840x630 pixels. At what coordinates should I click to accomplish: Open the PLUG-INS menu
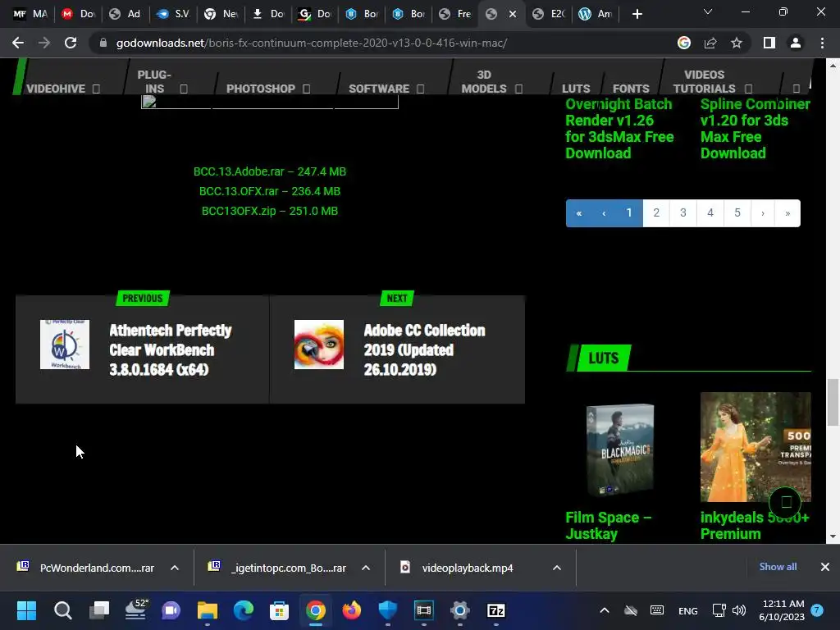point(162,81)
